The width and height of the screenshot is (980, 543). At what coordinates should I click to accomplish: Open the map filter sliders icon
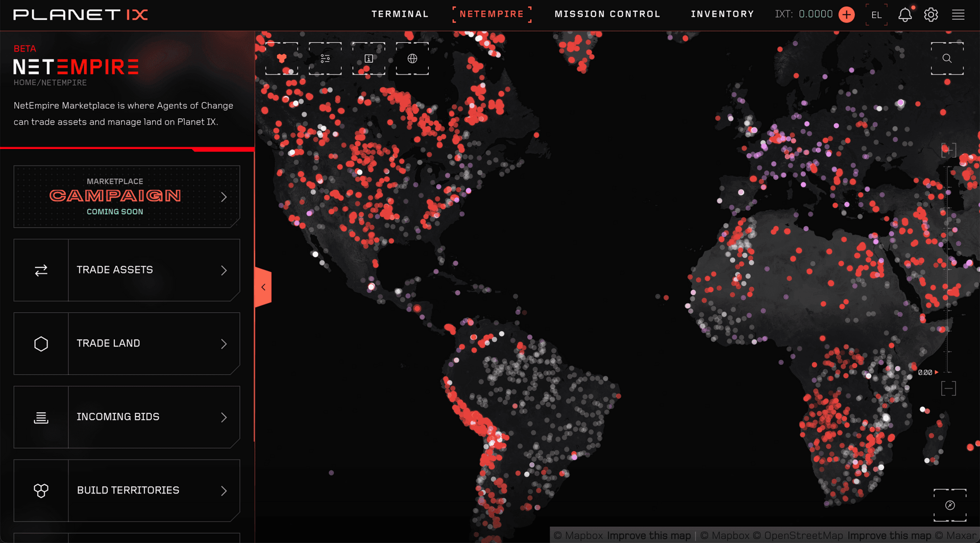(325, 59)
